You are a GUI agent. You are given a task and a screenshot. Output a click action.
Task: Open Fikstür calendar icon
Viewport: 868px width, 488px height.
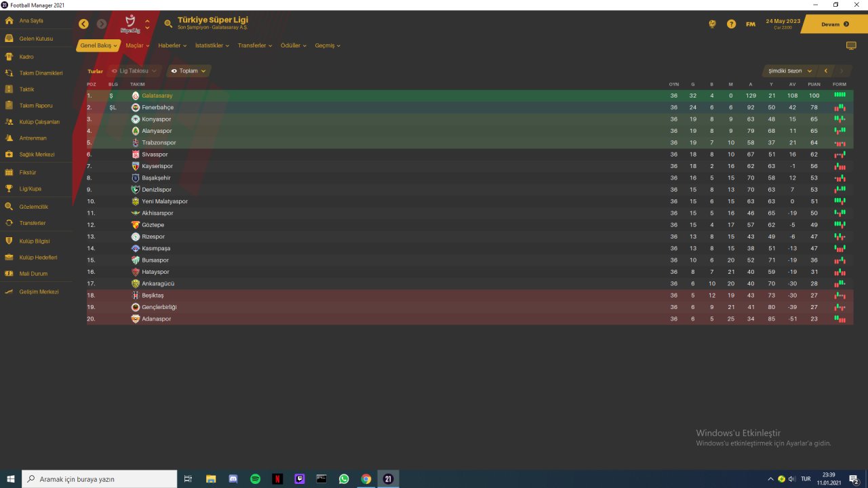click(9, 172)
